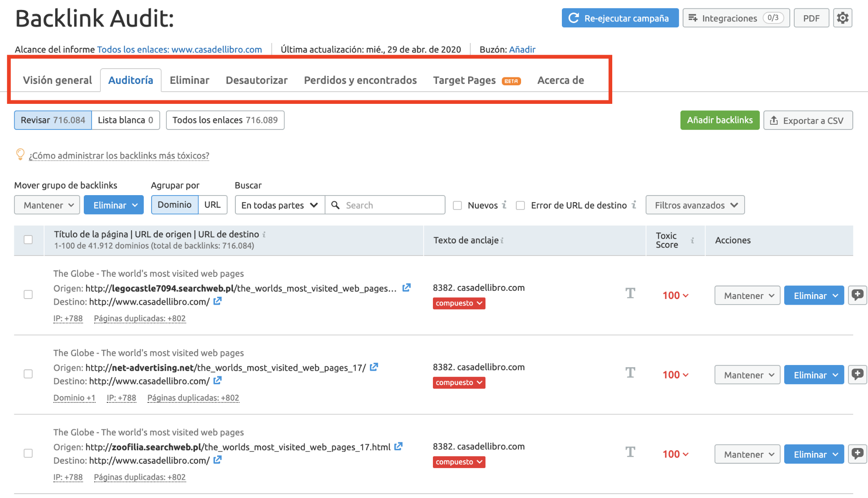Click info icon next to Toxic Score

pos(693,240)
